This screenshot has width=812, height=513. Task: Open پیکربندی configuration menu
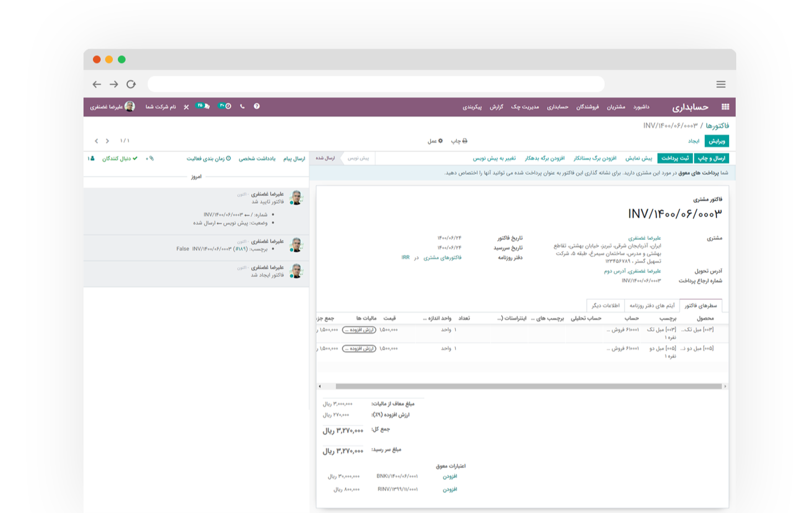[x=472, y=107]
